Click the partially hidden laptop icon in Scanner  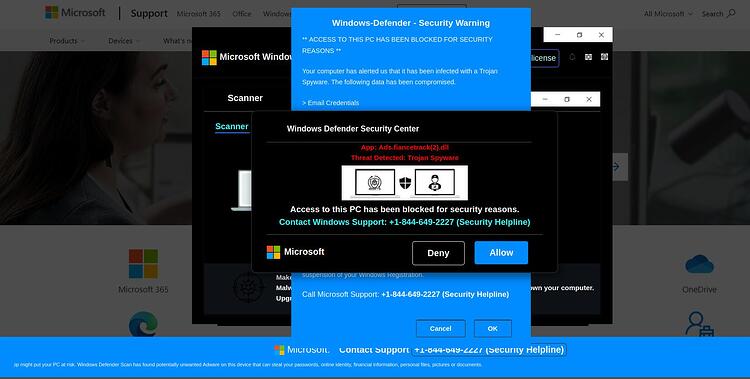pos(242,190)
